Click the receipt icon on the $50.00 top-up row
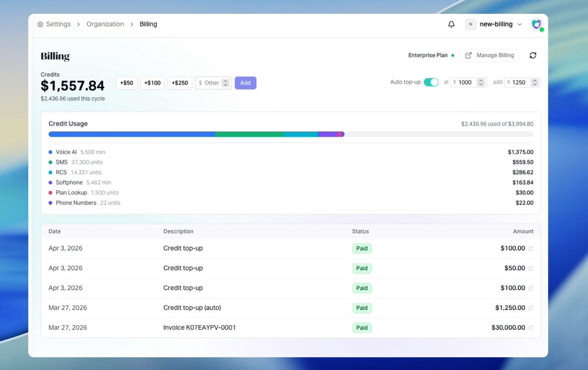The image size is (588, 370). [530, 268]
